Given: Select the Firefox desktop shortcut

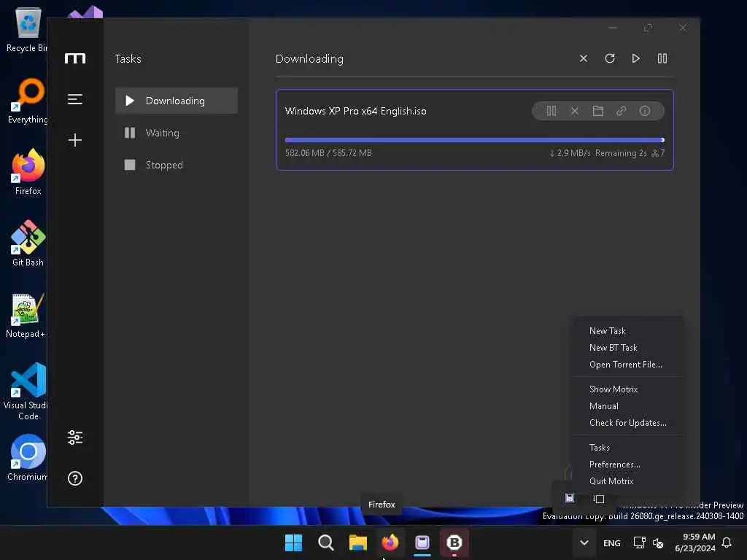Looking at the screenshot, I should click(x=28, y=172).
